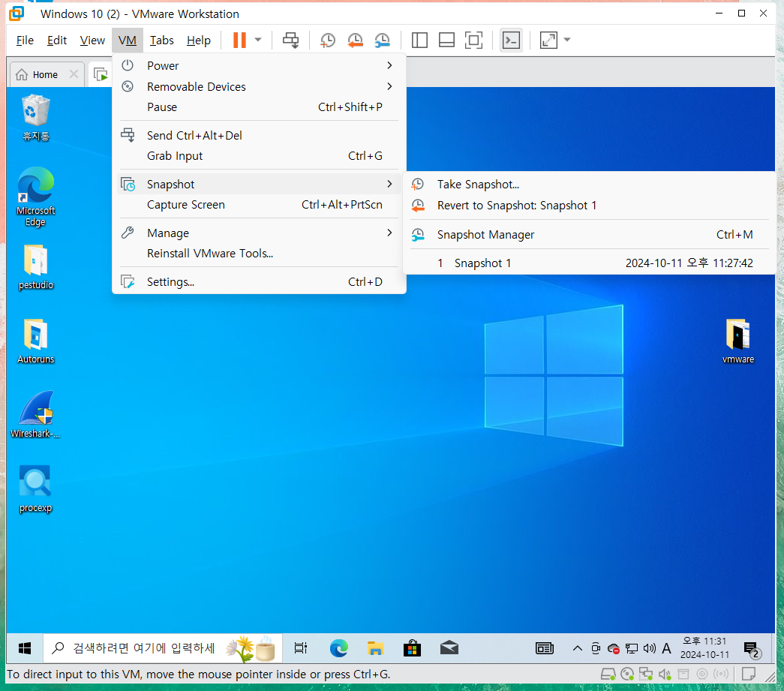Select Revert to Snapshot: Snapshot 1
This screenshot has height=691, width=784.
pos(589,206)
